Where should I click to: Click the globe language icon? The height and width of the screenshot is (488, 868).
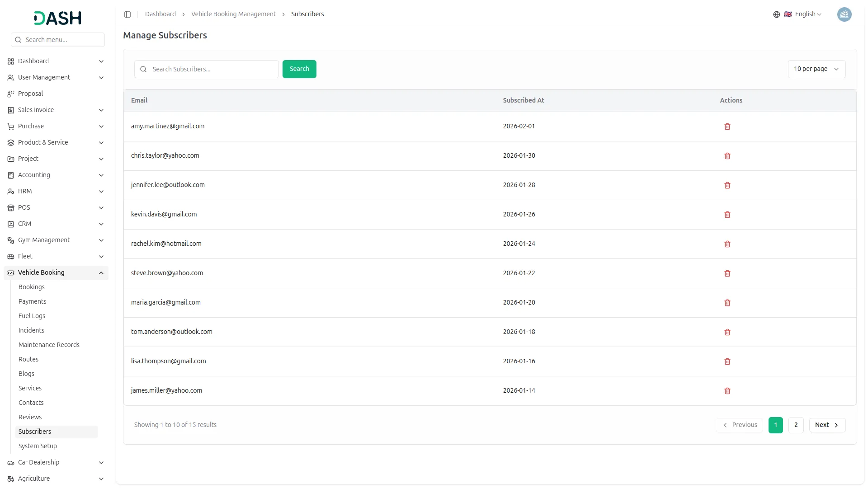(x=776, y=14)
